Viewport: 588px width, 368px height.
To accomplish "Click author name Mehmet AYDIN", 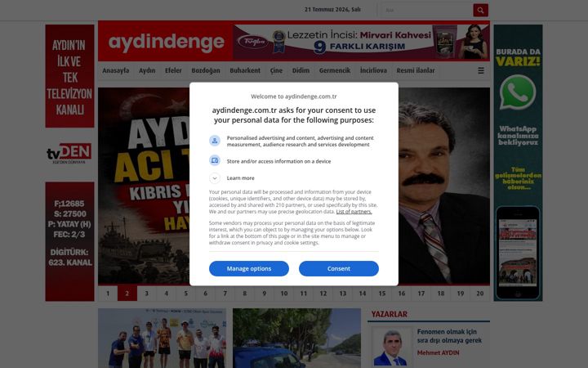I will 438,352.
